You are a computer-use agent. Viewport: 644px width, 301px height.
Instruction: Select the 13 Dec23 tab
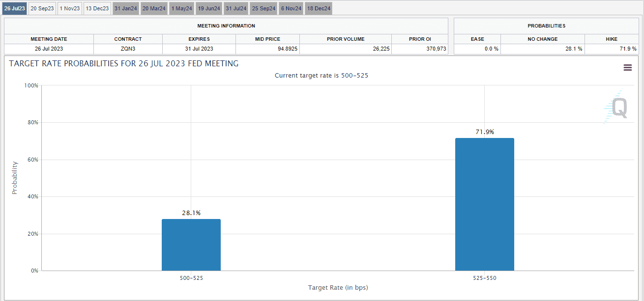coord(97,8)
